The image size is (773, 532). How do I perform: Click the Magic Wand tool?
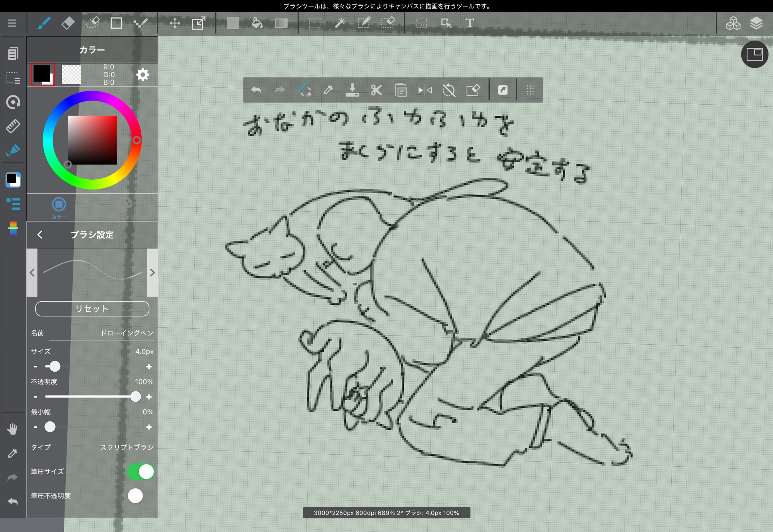pyautogui.click(x=340, y=23)
